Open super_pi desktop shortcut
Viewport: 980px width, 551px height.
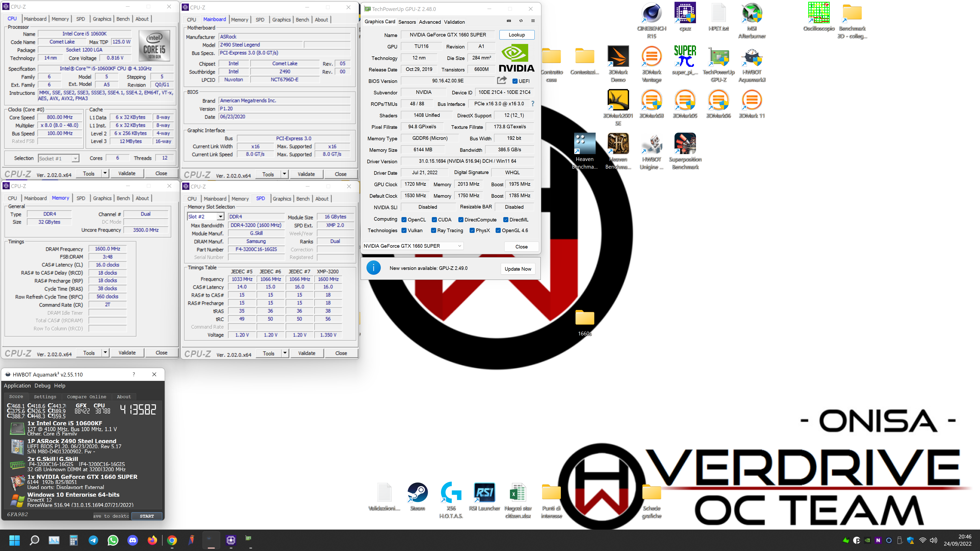tap(685, 60)
